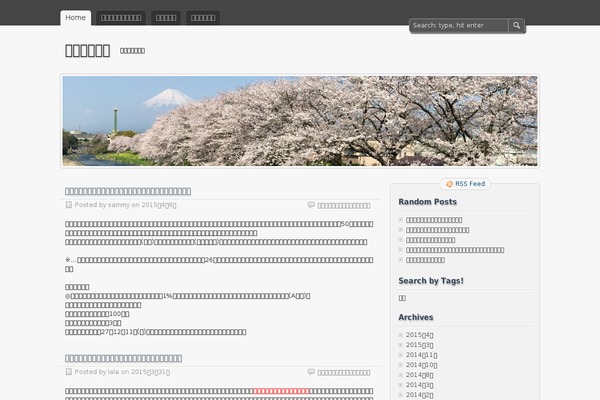Viewport: 600px width, 400px height.
Task: Open the Home tab
Action: click(x=75, y=18)
